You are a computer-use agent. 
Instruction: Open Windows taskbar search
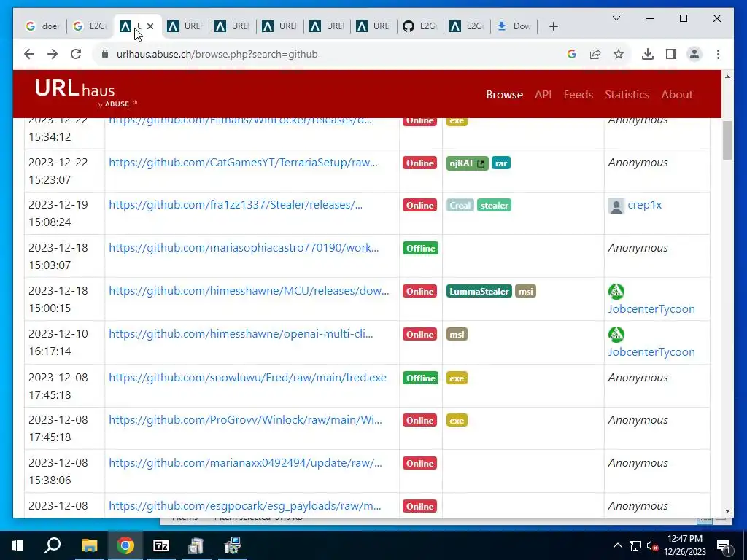click(x=53, y=545)
